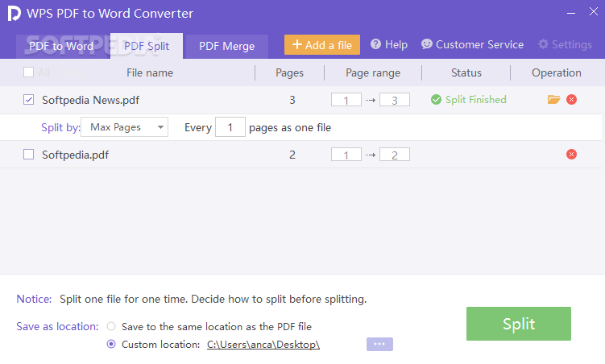The height and width of the screenshot is (364, 605).
Task: Minimize the converter window
Action: click(571, 13)
